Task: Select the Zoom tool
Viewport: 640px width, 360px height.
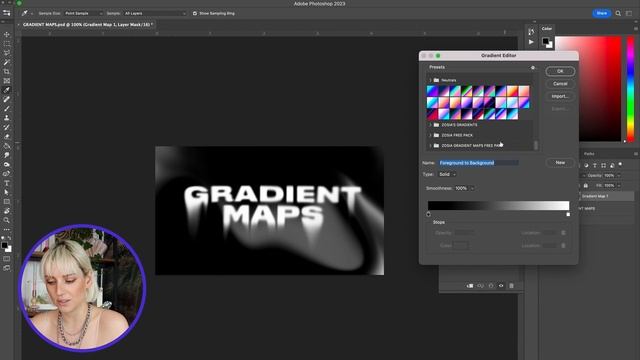Action: point(7,220)
